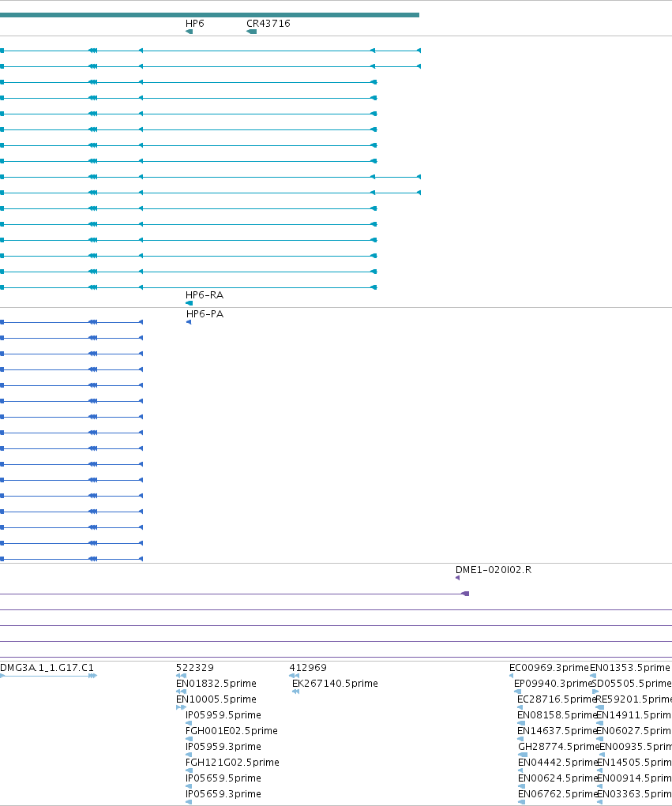This screenshot has width=672, height=806.
Task: Click the EP09940.3prime EST label
Action: [554, 684]
